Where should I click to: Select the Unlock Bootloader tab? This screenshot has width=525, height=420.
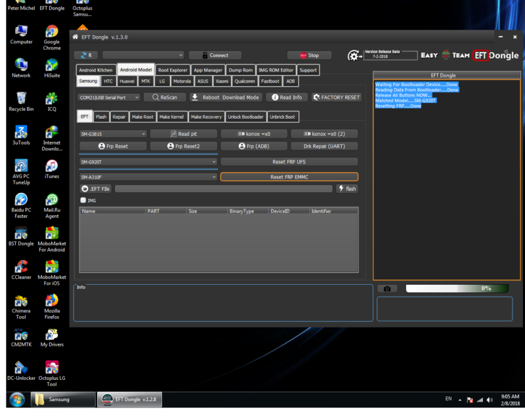245,117
